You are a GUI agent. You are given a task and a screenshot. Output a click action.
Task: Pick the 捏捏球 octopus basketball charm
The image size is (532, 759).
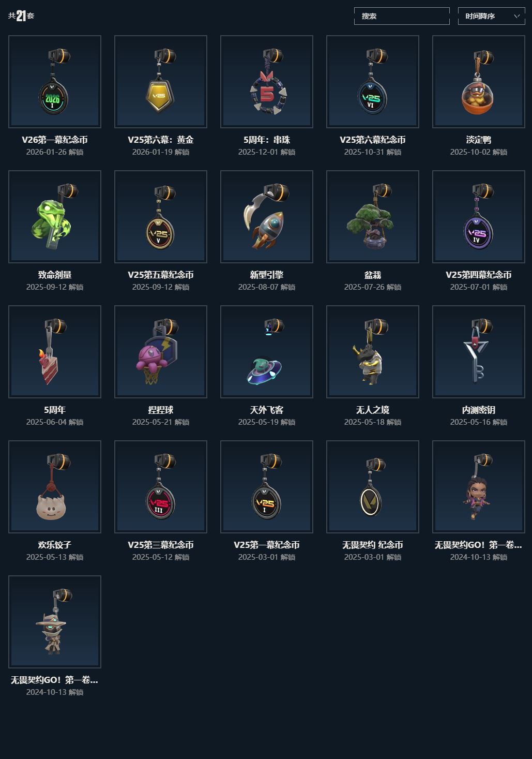point(161,352)
